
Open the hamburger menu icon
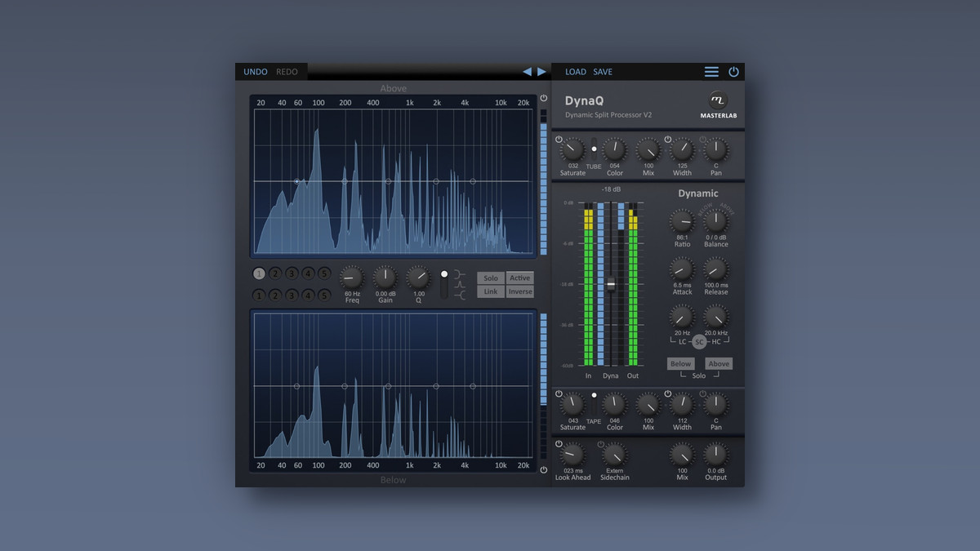point(711,72)
